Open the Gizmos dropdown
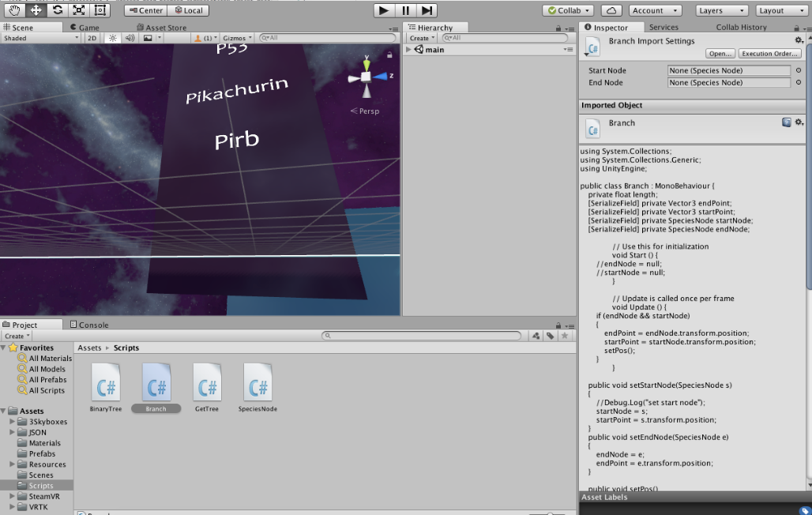 (x=236, y=38)
